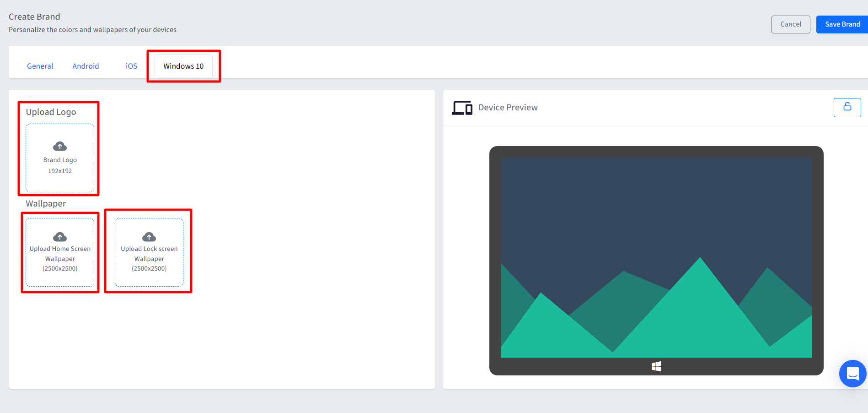Click the devices icon beside Device Preview
Screen dimensions: 868x413
click(x=462, y=108)
